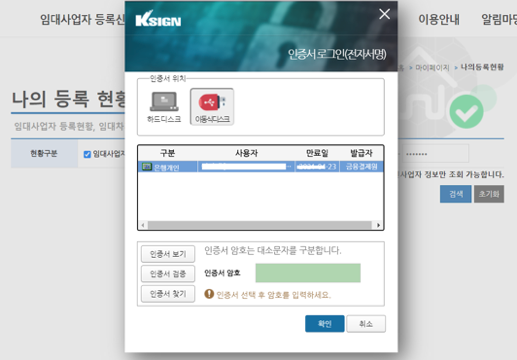Select the 은행개인 certificate row

(261, 167)
